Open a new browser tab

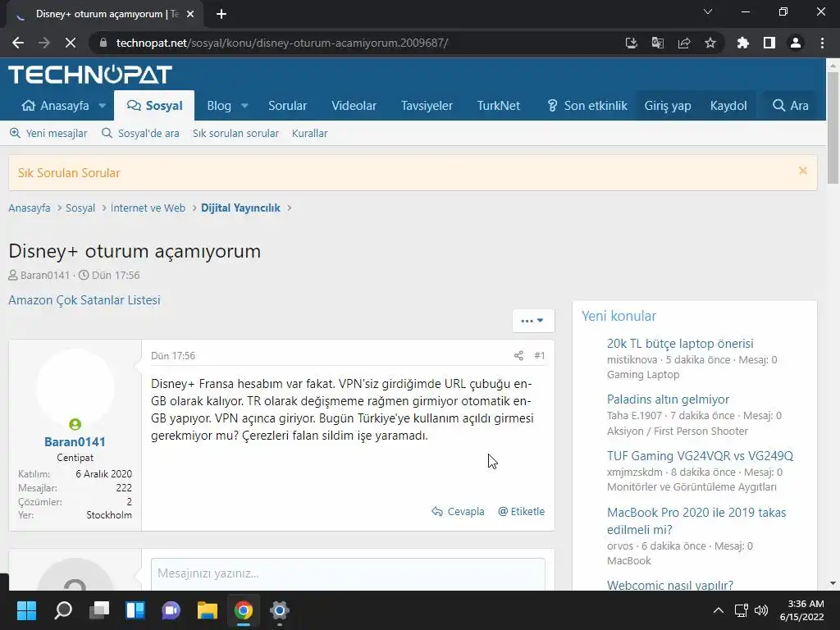point(221,15)
